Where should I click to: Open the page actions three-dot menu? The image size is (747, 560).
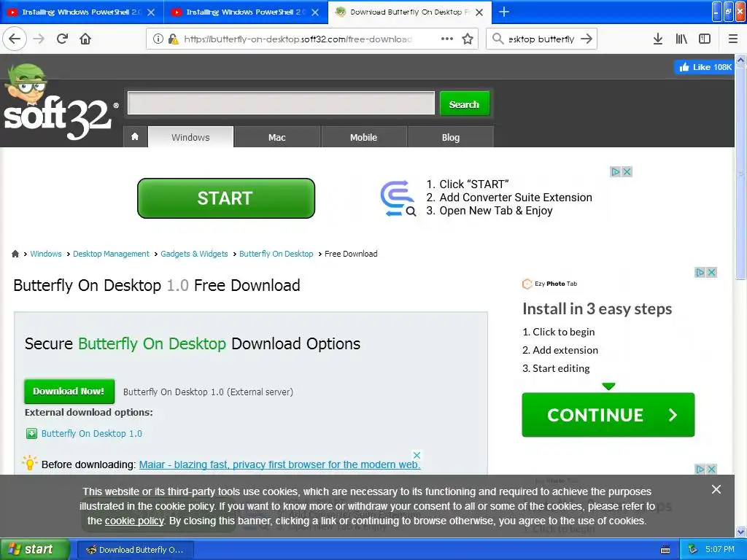[447, 39]
